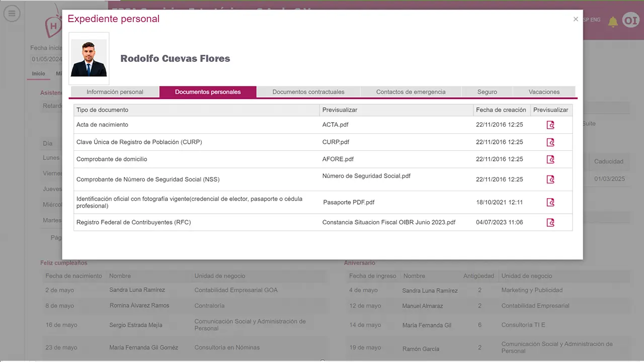Click the 04/07/2023 11:06 creation date
644x362 pixels.
pos(500,222)
